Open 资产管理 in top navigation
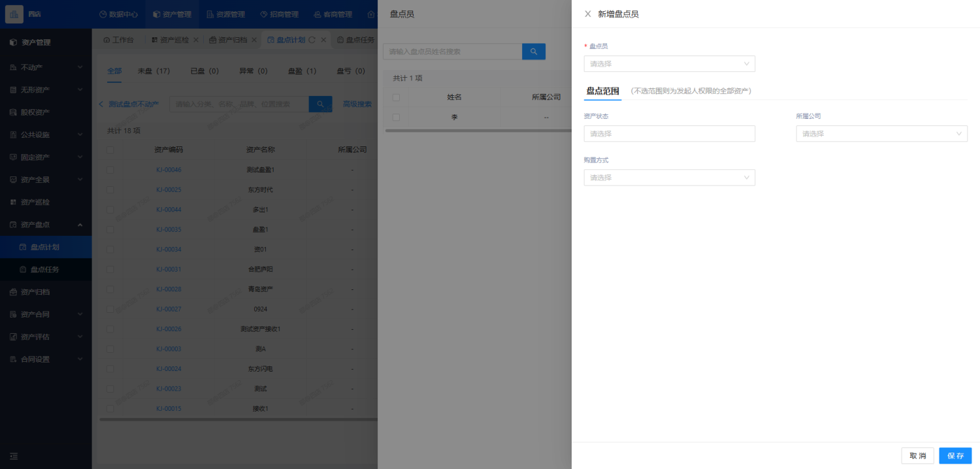 (x=172, y=14)
